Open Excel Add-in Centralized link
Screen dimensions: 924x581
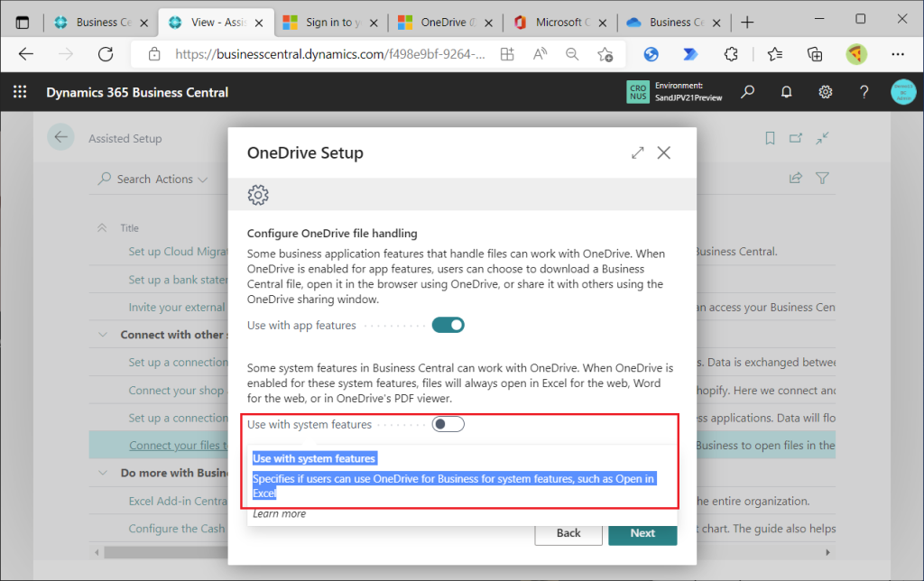(178, 501)
